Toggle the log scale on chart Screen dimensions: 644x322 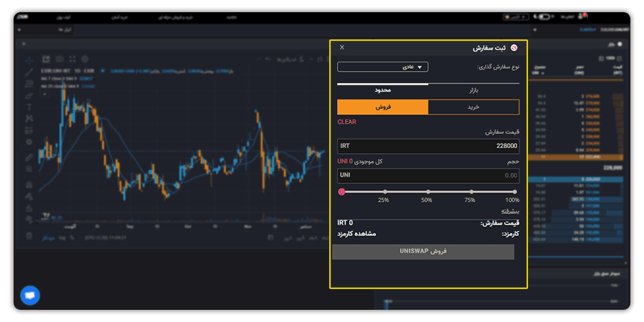(x=62, y=238)
